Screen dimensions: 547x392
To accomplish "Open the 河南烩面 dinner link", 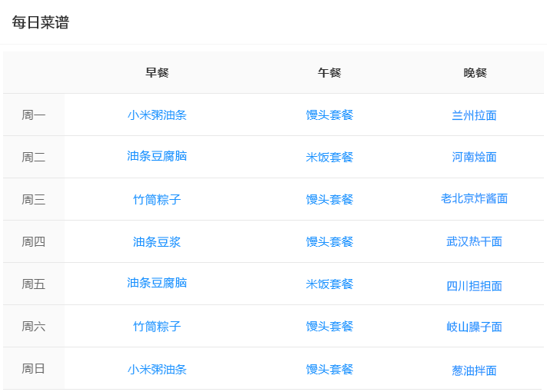I will (474, 158).
